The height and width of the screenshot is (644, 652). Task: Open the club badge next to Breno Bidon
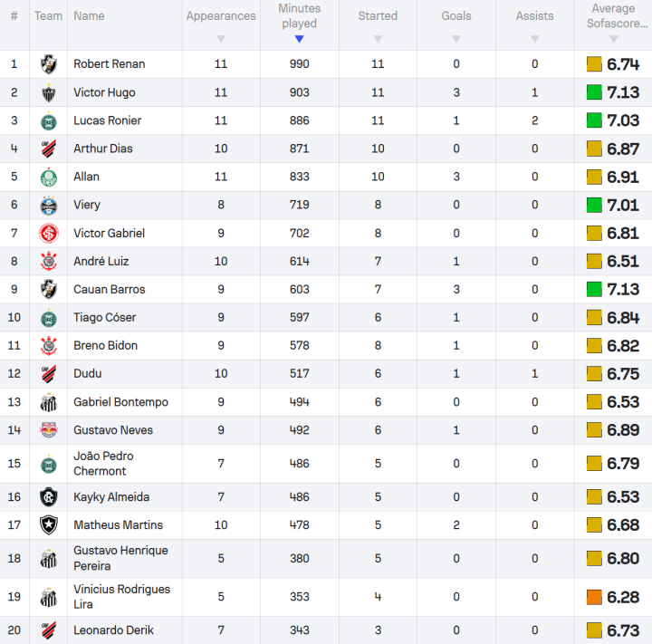tap(48, 346)
